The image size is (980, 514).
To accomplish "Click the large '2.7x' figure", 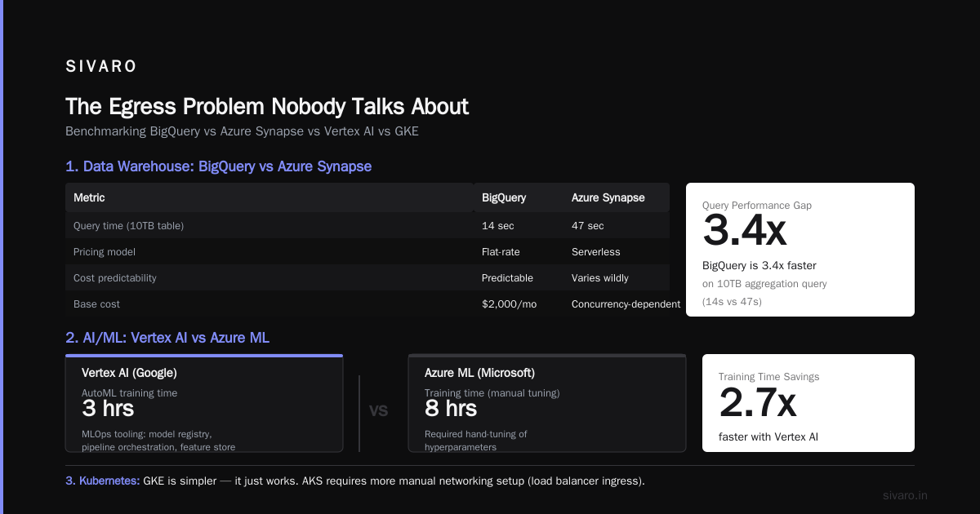I will [x=757, y=402].
